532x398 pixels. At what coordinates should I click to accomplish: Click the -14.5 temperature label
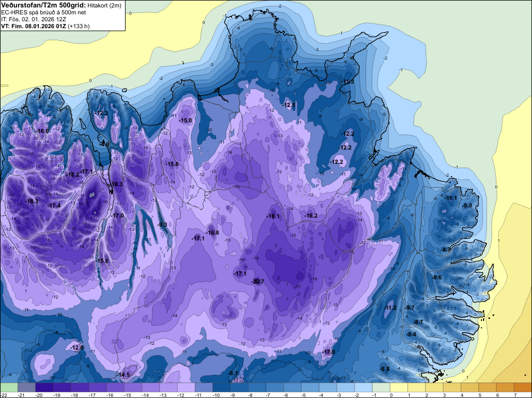coord(123,375)
